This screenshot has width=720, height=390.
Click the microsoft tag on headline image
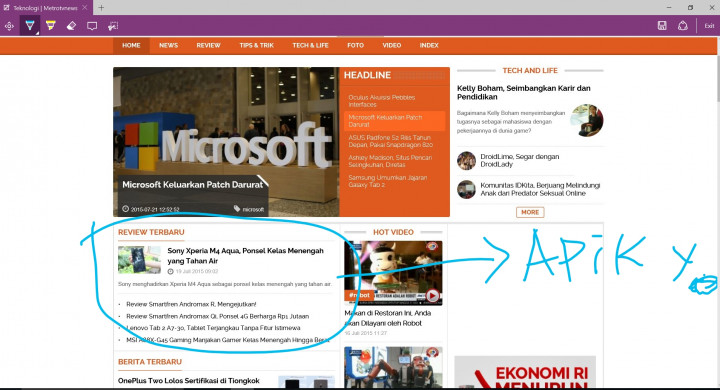tap(249, 209)
